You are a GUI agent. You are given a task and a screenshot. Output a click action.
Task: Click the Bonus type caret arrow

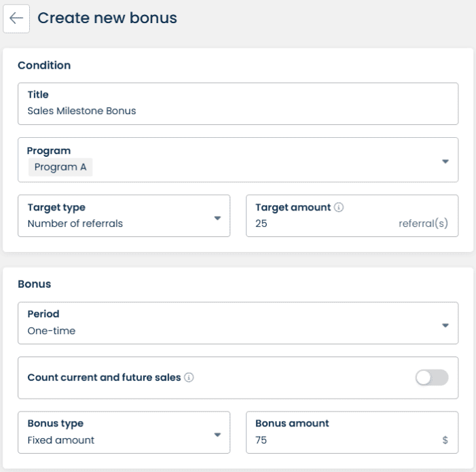pos(217,435)
